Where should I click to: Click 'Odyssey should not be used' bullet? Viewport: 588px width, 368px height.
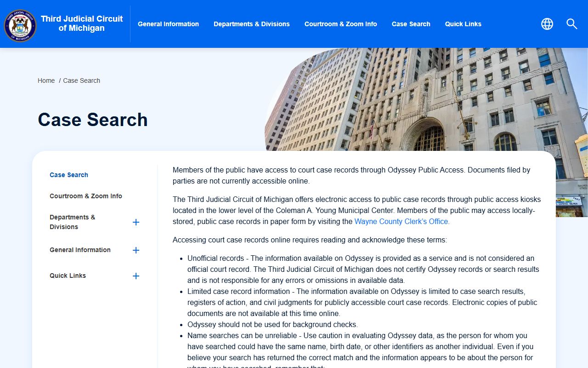click(272, 324)
